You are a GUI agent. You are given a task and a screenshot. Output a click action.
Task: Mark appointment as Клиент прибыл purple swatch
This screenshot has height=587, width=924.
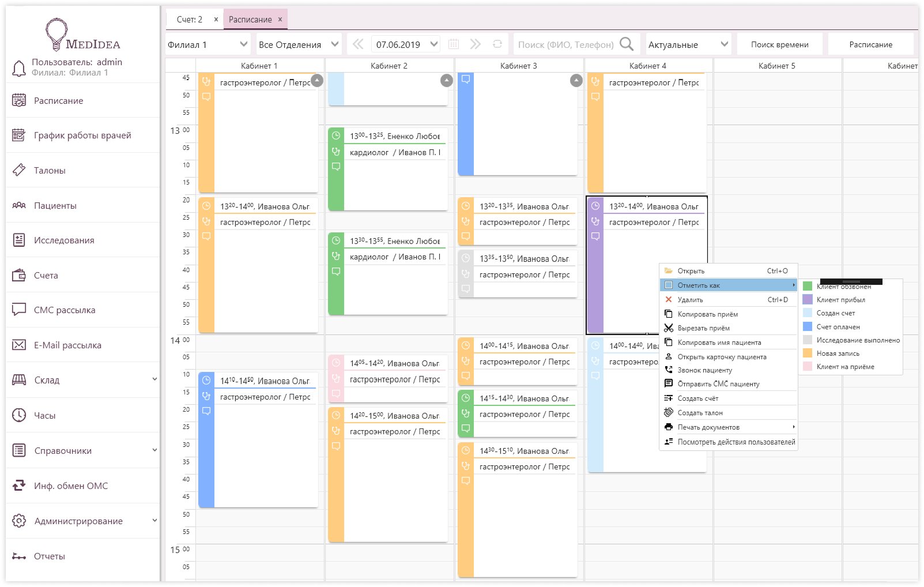pos(808,300)
